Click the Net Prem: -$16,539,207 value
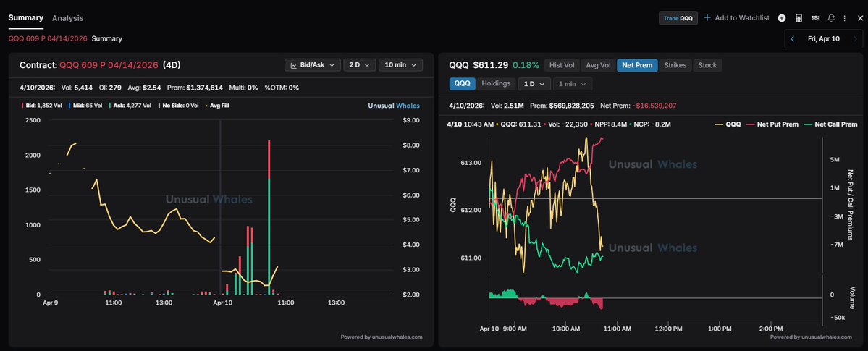The height and width of the screenshot is (351, 868). click(x=639, y=106)
